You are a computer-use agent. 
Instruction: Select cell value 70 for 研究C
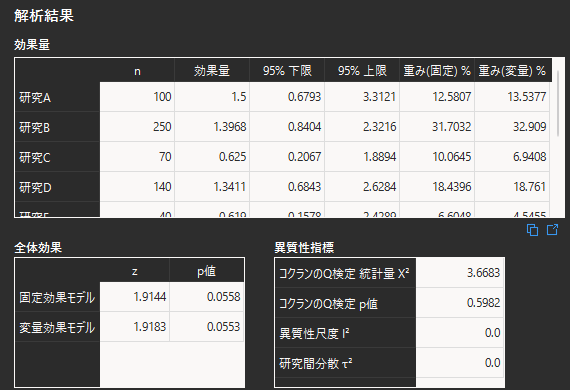point(137,157)
